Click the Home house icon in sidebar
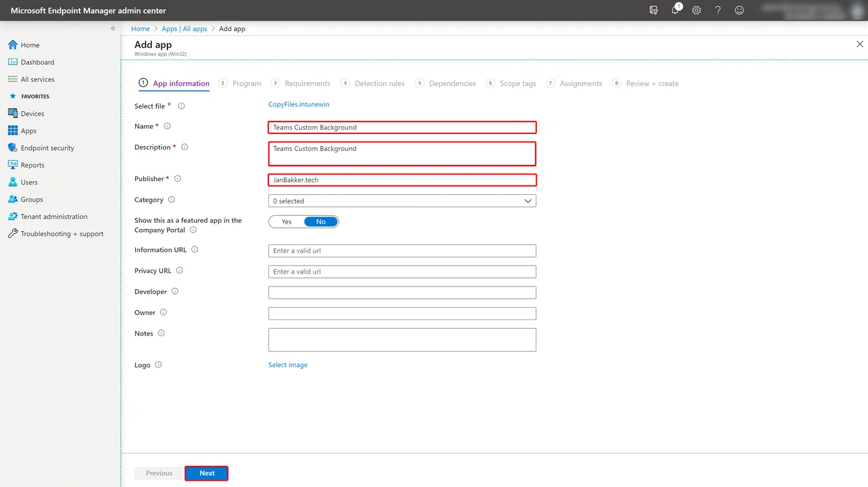The height and width of the screenshot is (487, 868). point(12,45)
